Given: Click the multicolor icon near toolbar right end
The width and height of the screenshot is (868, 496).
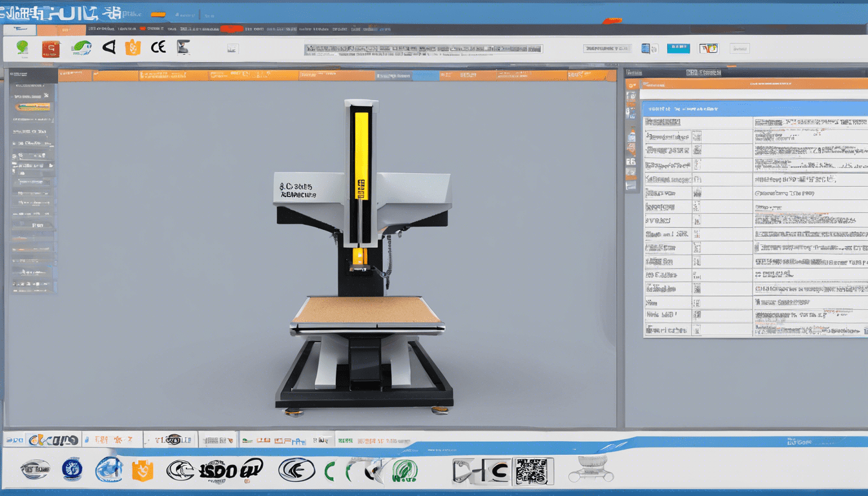Looking at the screenshot, I should pos(709,48).
